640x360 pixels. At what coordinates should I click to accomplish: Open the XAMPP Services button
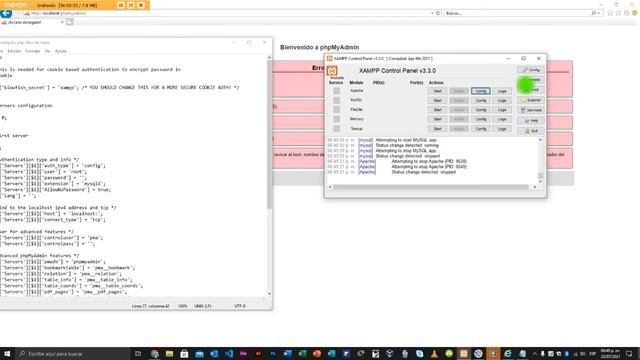tap(531, 110)
